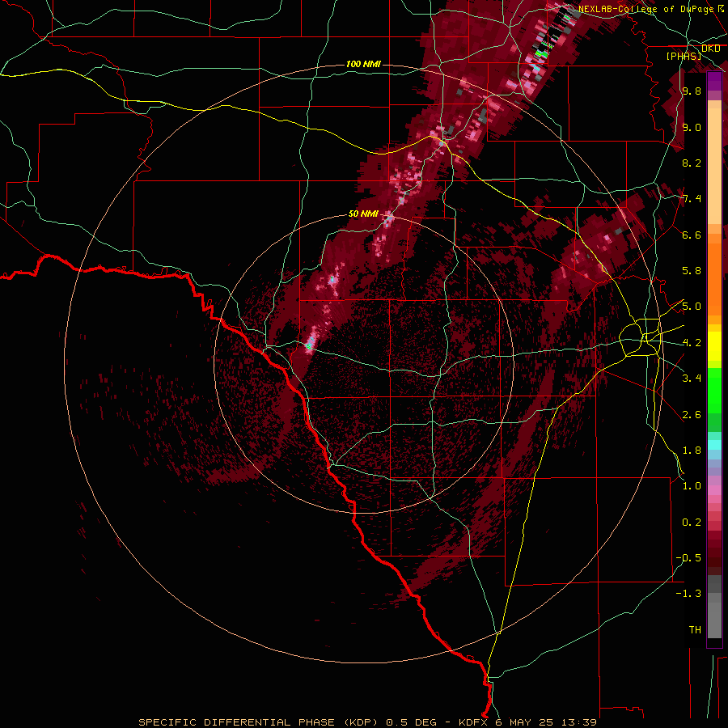Click the yellow band of the color bar
Screen dimensions: 728x728
714,346
